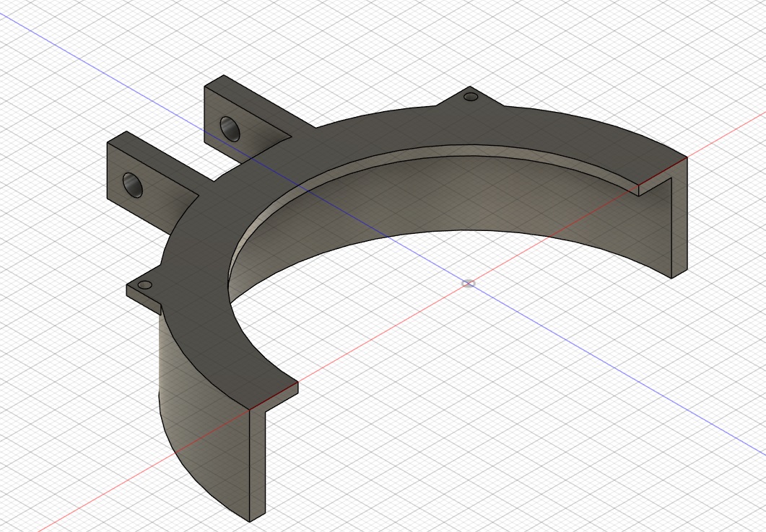Select the flat end face at the right ring end

(x=679, y=224)
